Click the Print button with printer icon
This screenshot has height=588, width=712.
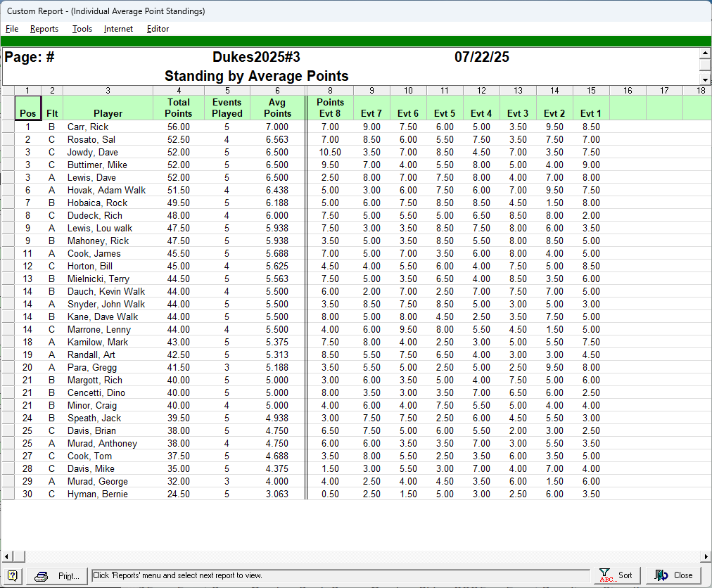point(58,575)
